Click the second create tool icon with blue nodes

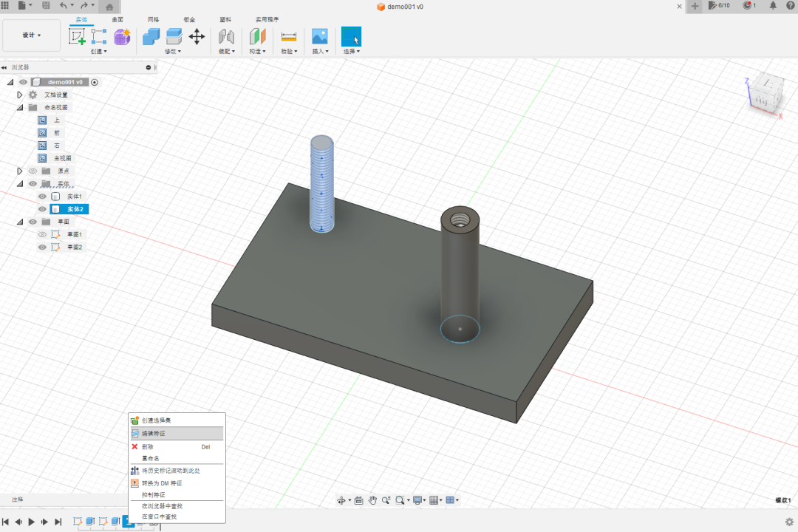pyautogui.click(x=99, y=37)
